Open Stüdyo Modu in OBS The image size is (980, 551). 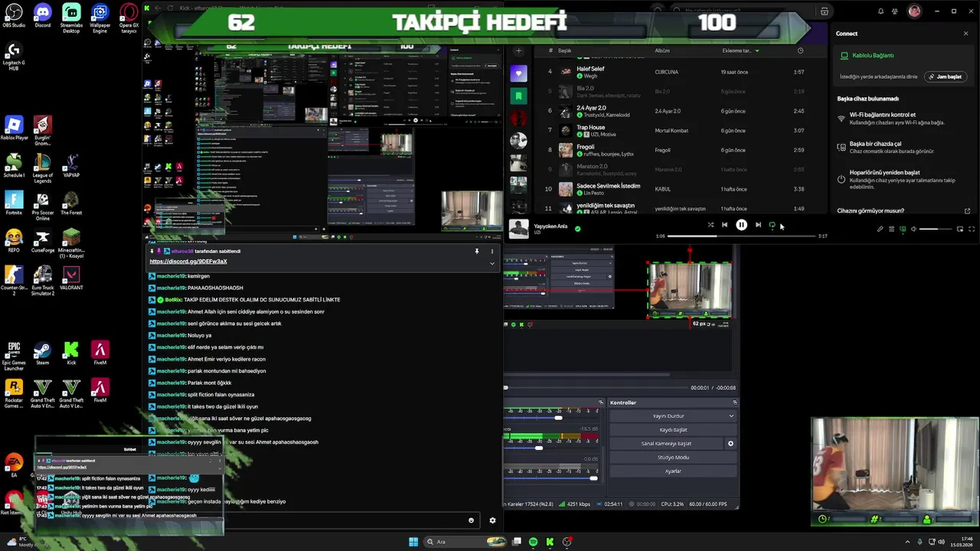coord(673,458)
